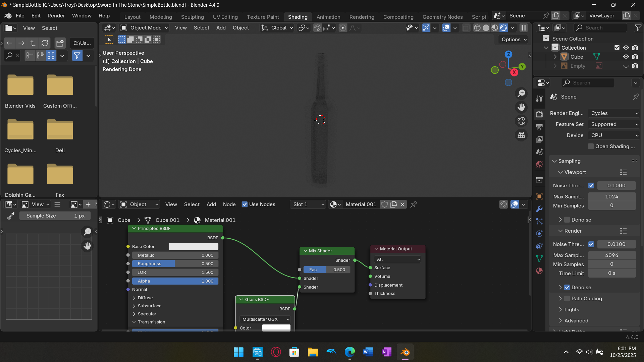This screenshot has height=362, width=644.
Task: Enable viewport Denoise checkbox
Action: pyautogui.click(x=567, y=220)
